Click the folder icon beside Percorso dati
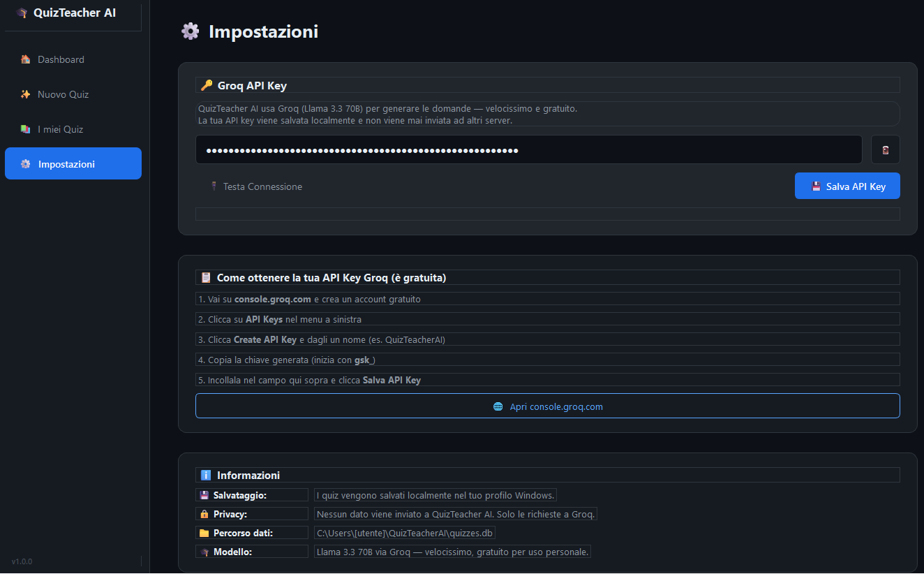 coord(204,533)
